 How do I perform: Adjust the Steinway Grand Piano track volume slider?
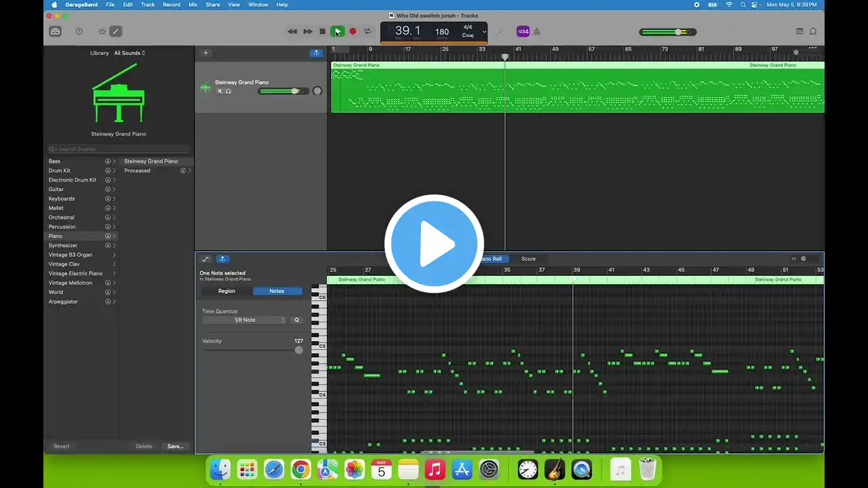283,91
